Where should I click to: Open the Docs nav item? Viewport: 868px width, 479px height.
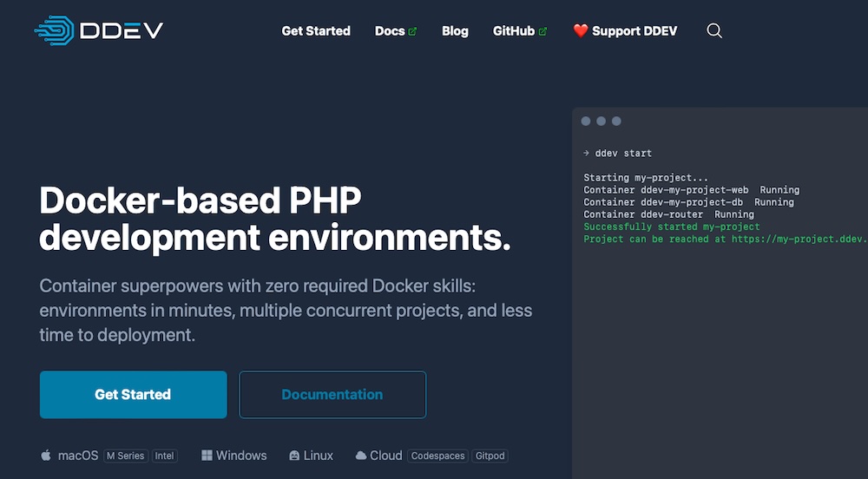point(395,31)
